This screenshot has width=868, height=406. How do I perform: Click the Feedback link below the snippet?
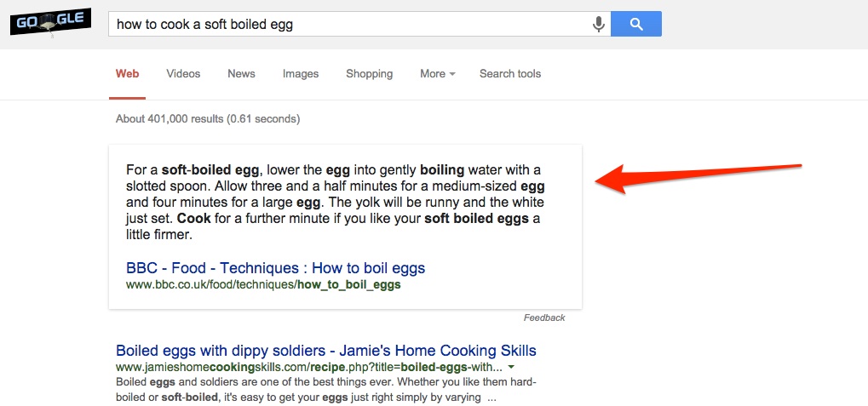tap(543, 317)
